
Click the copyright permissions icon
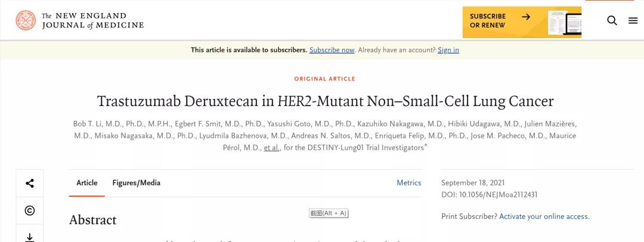pyautogui.click(x=30, y=210)
